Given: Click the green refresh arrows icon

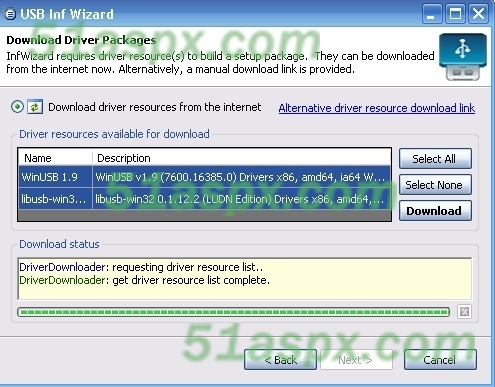Looking at the screenshot, I should (x=35, y=107).
